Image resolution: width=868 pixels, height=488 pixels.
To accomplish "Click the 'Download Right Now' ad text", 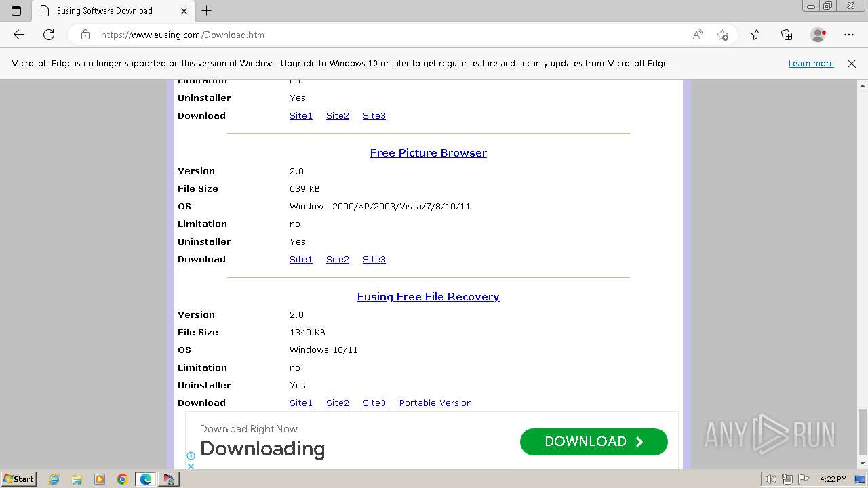I will click(x=249, y=429).
